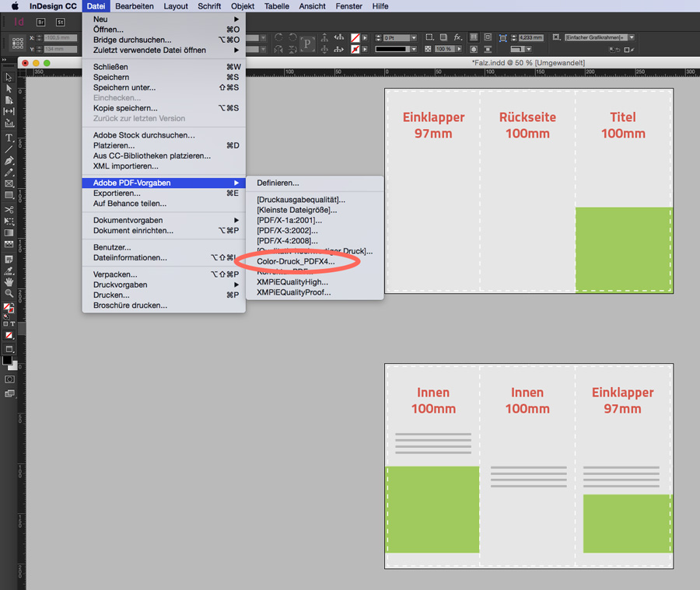Screen dimensions: 700x590
Task: Choose the Rectangle tool
Action: [9, 195]
